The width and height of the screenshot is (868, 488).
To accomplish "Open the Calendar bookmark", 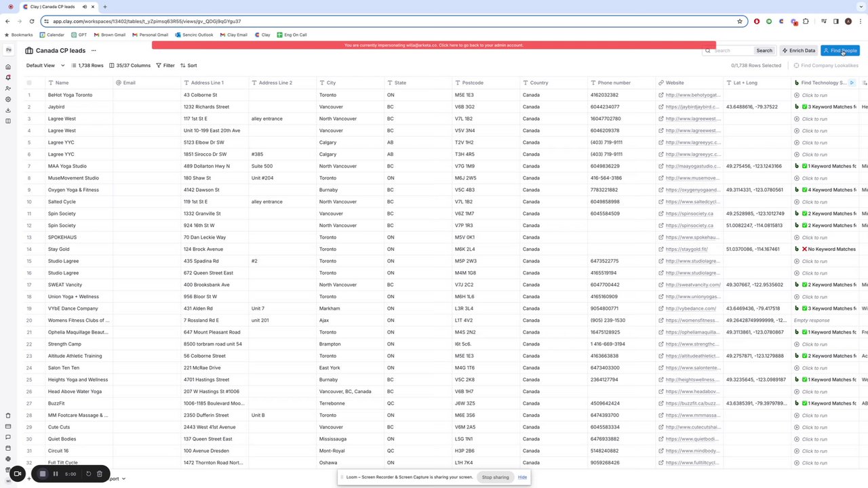I will [x=52, y=35].
